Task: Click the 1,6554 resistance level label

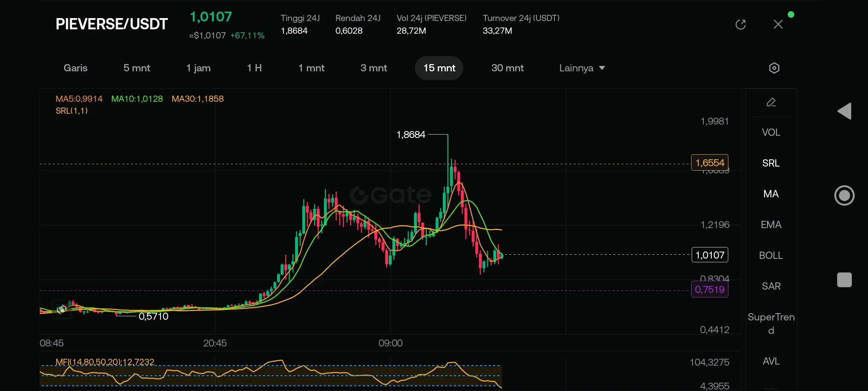Action: (x=710, y=163)
